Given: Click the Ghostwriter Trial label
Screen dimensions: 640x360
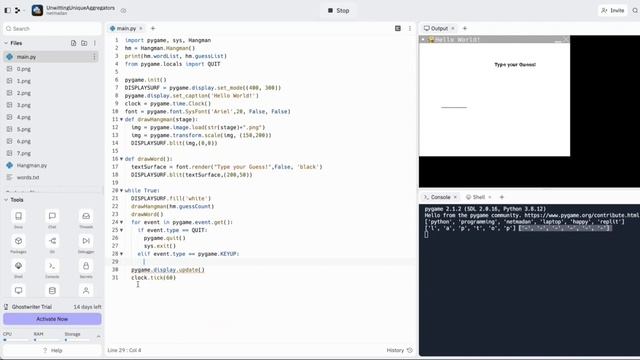Looking at the screenshot, I should click(x=31, y=307).
